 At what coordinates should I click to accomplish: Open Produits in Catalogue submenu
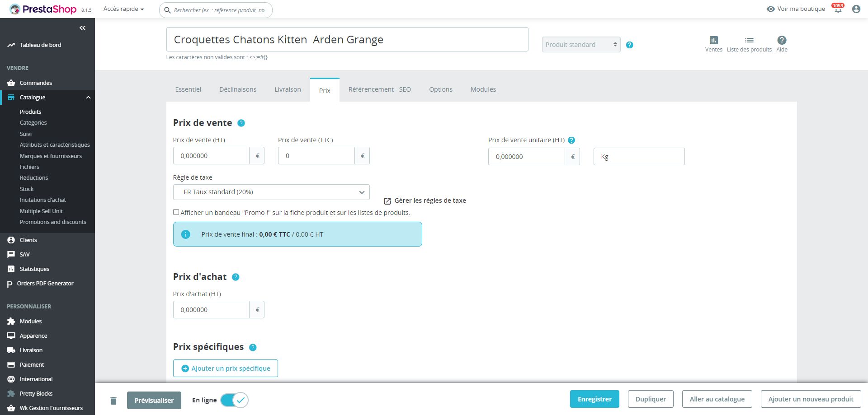point(30,112)
